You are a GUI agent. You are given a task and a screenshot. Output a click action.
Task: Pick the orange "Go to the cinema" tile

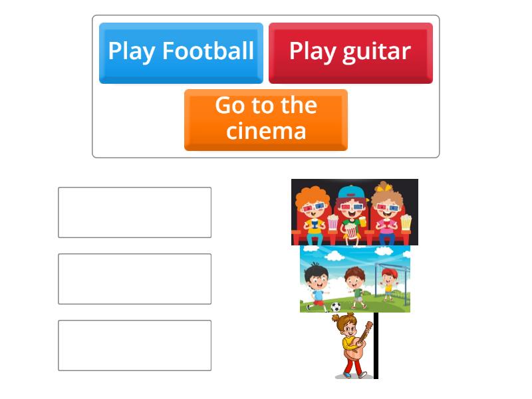[x=265, y=118]
